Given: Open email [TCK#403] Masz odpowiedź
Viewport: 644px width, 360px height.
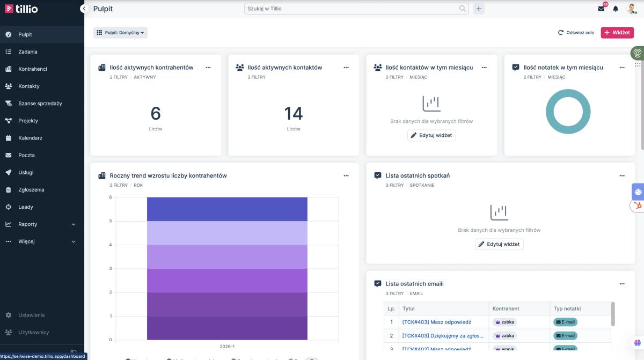Looking at the screenshot, I should coord(436,322).
